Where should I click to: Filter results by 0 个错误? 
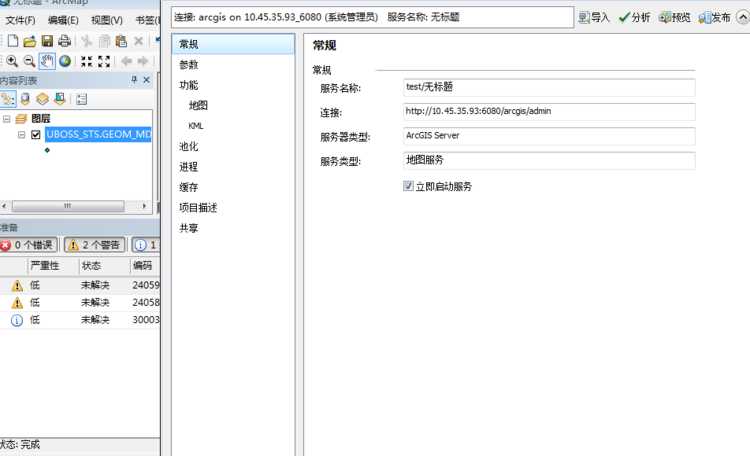coord(28,245)
